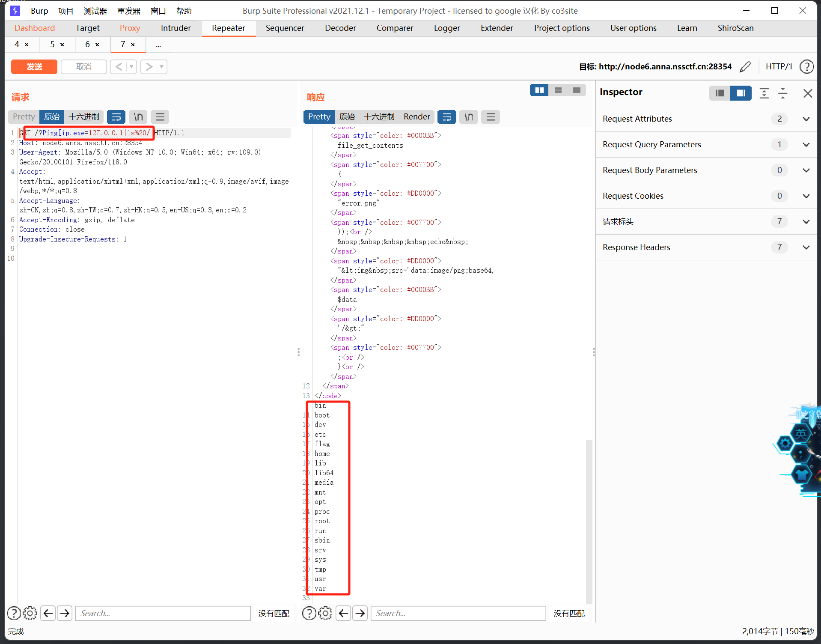
Task: Open the ... new repeater tab
Action: tap(158, 45)
